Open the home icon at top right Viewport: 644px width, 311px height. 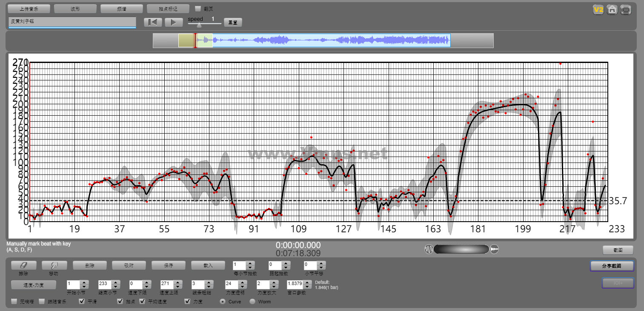612,9
